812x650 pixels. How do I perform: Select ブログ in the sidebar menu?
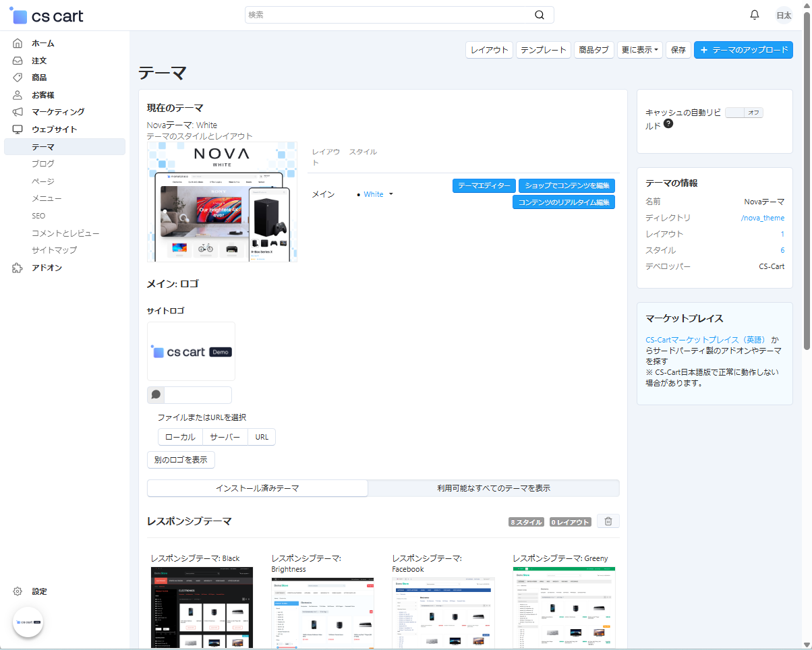pos(43,164)
